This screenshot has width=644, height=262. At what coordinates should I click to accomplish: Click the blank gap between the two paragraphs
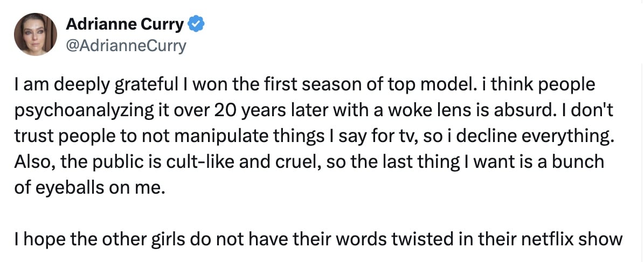click(x=318, y=213)
